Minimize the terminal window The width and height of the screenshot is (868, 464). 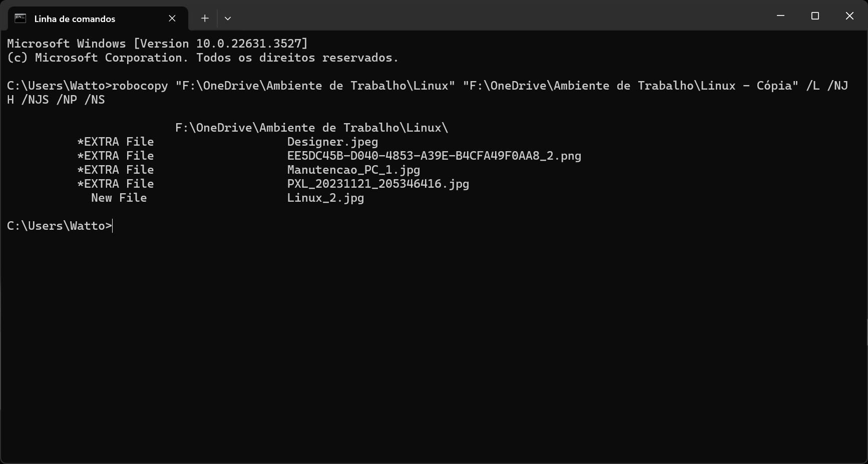click(780, 16)
